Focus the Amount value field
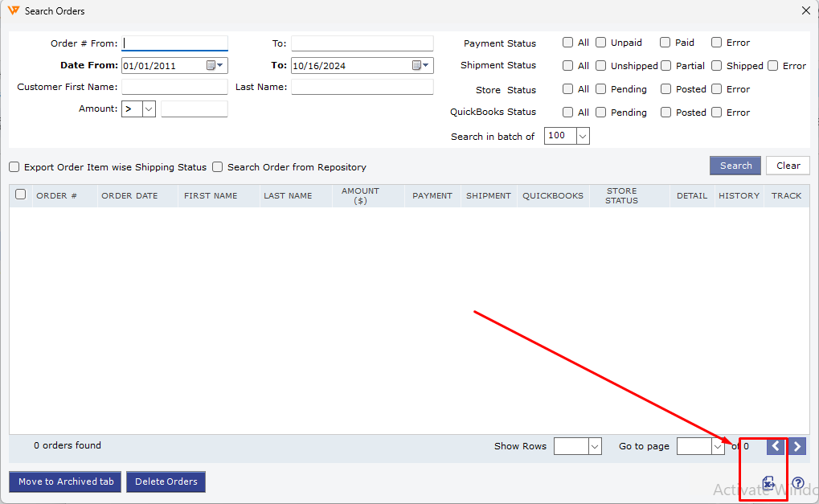819x504 pixels. coord(195,109)
